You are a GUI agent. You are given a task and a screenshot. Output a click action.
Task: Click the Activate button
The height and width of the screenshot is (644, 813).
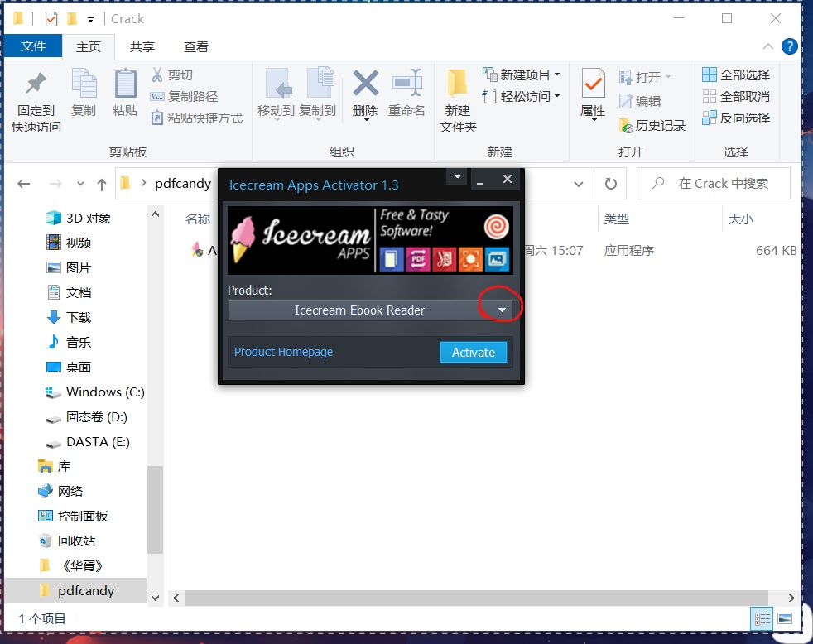pyautogui.click(x=474, y=352)
